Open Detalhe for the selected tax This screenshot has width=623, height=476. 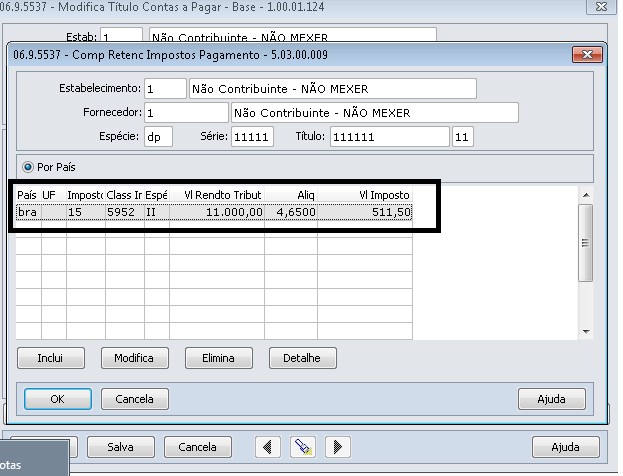click(x=303, y=358)
